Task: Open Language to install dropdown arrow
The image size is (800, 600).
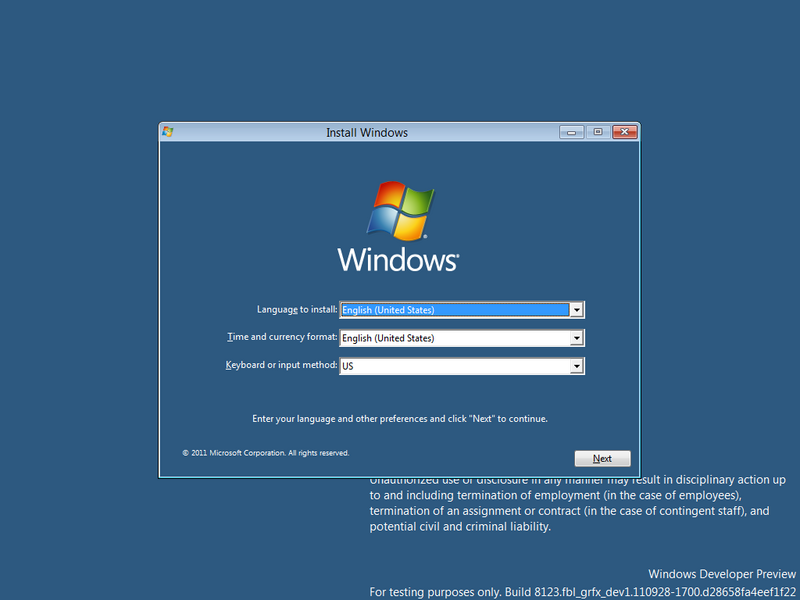Action: coord(576,310)
